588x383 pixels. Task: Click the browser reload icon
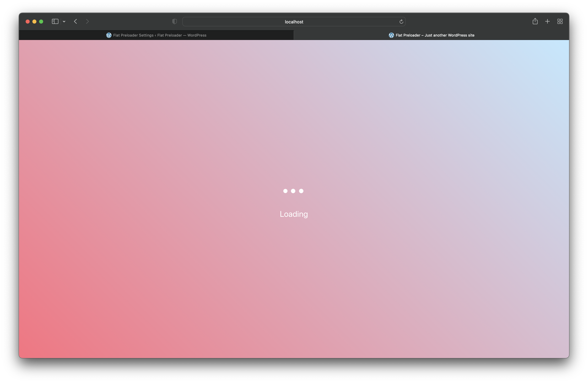point(401,21)
